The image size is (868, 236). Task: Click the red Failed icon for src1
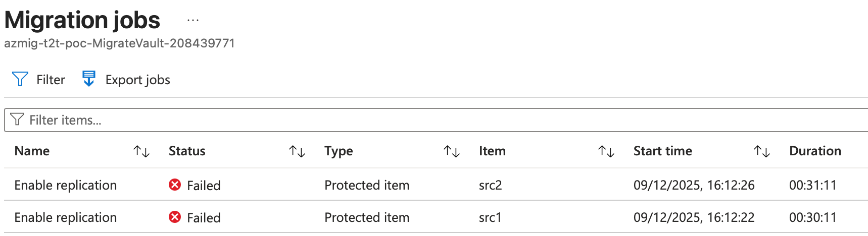pos(175,217)
